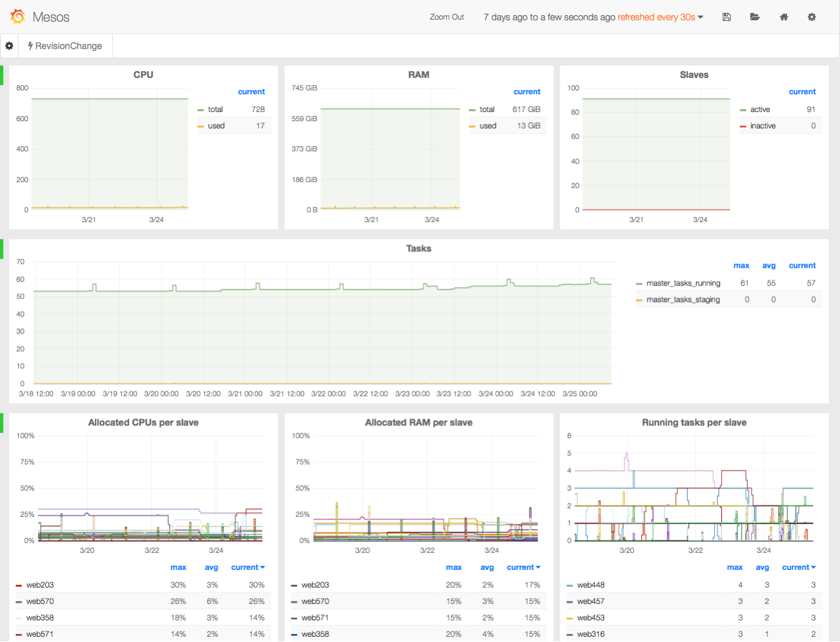Image resolution: width=840 pixels, height=642 pixels.
Task: Select web570 in Allocated CPUs legend
Action: pos(40,601)
